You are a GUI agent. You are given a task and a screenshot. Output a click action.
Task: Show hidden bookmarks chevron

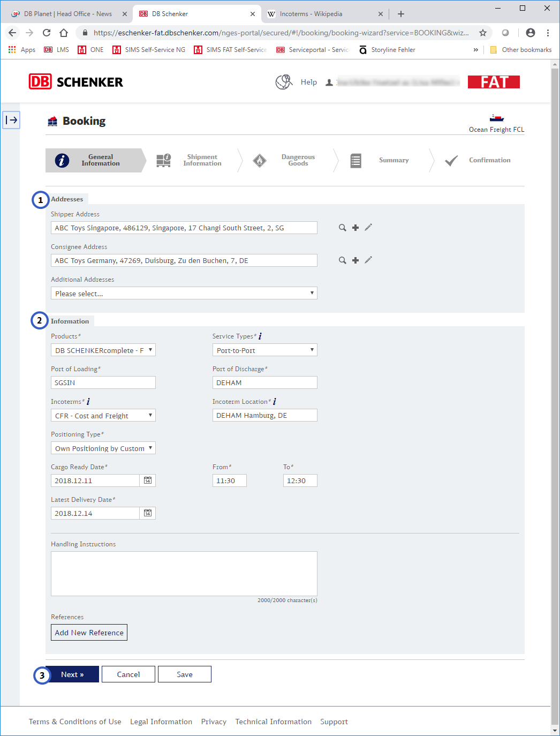click(475, 50)
